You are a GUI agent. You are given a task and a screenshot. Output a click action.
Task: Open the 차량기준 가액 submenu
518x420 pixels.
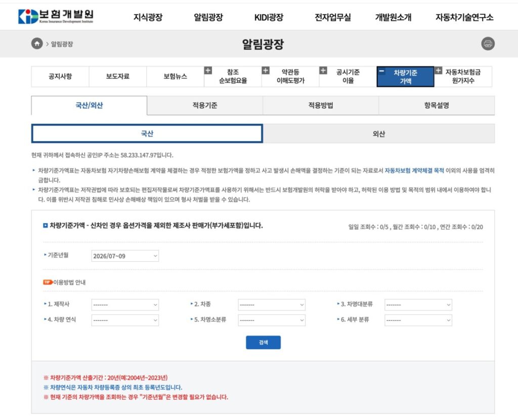coord(405,77)
